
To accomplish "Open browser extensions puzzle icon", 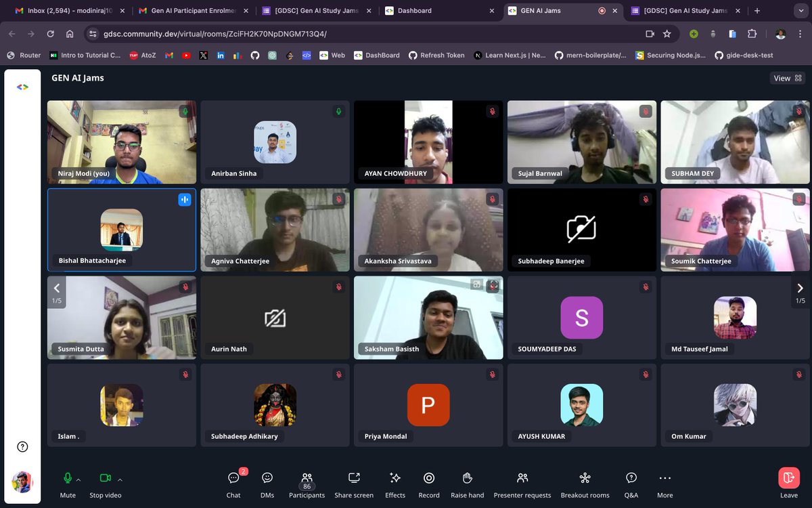I will 752,34.
